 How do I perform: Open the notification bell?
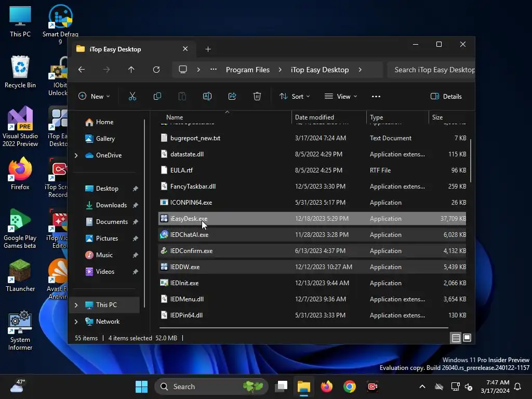[518, 387]
